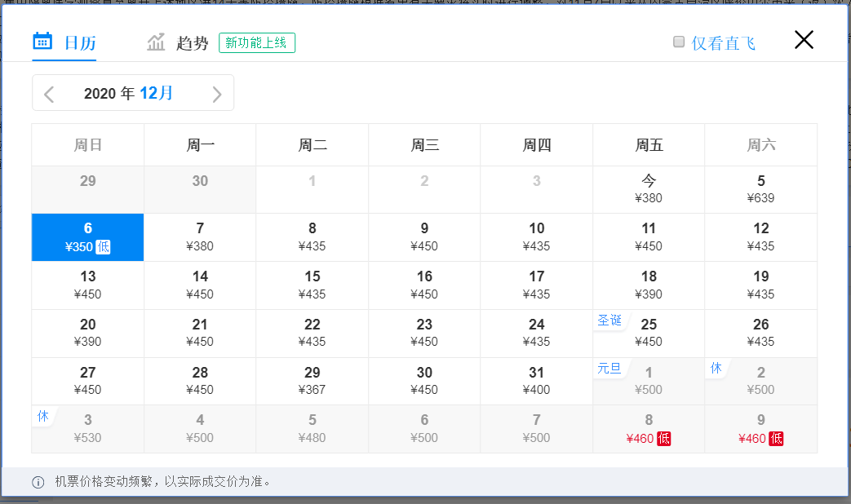Select December 23 priced ¥450
Viewport: 851px width, 504px height.
tap(424, 333)
